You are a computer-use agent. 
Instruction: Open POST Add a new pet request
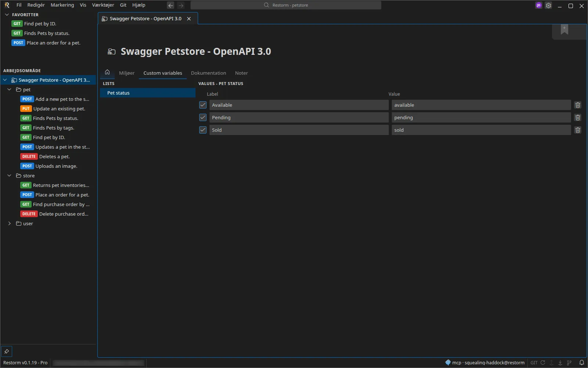(x=48, y=99)
